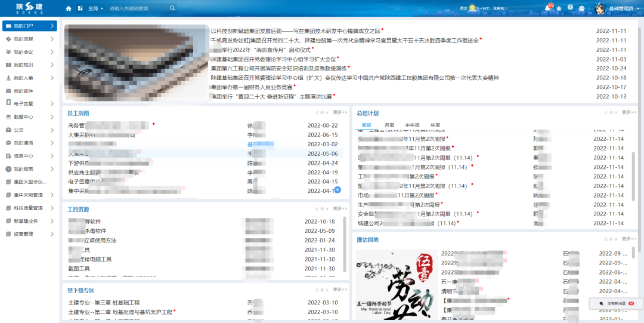Click blue plus icon in 员工指南 panel
Image resolution: width=644 pixels, height=323 pixels.
338,190
